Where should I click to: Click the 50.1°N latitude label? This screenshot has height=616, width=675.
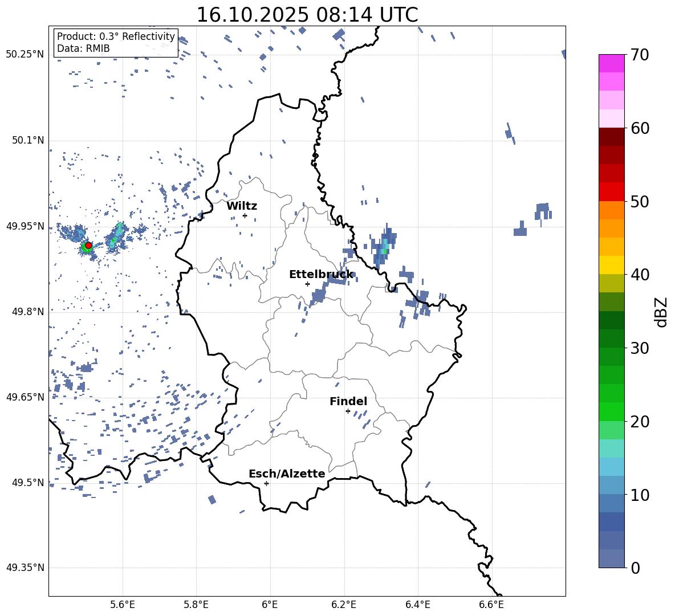pos(28,141)
